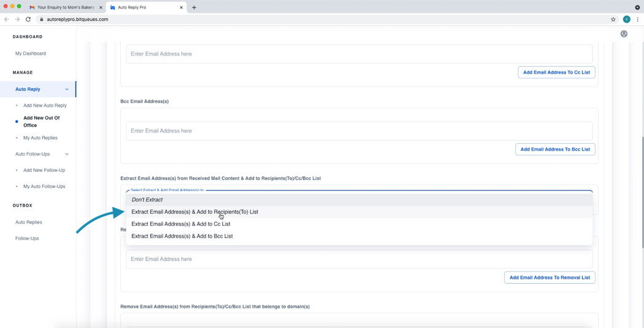
Task: Switch to Your Enquiry to Mom's Bakery tab
Action: point(66,7)
